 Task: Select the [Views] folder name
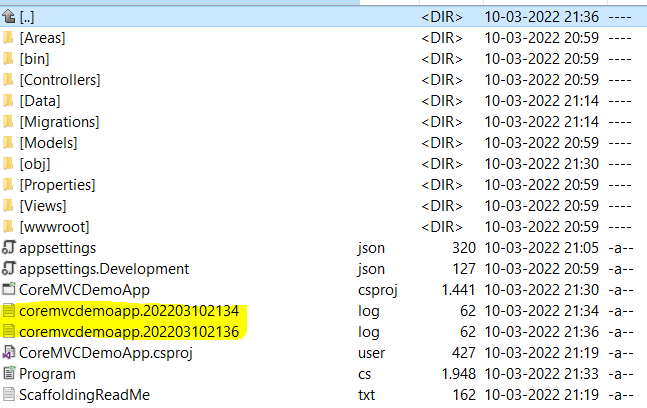click(43, 206)
